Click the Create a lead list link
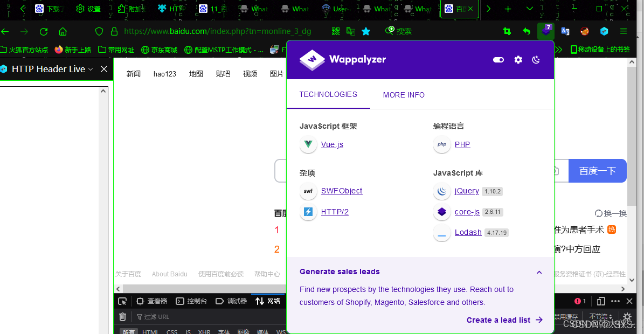 [498, 319]
